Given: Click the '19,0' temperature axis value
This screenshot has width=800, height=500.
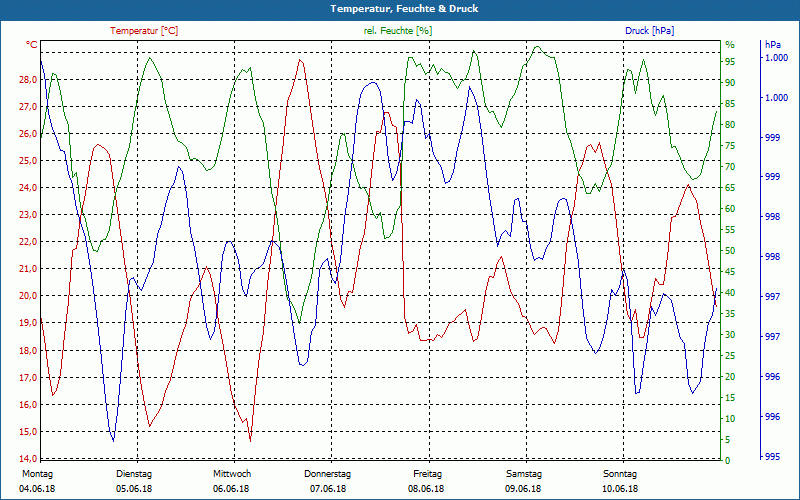Looking at the screenshot, I should (29, 323).
